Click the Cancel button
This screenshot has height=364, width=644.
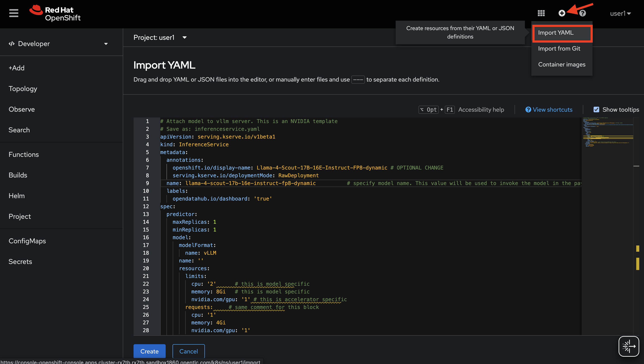188,351
